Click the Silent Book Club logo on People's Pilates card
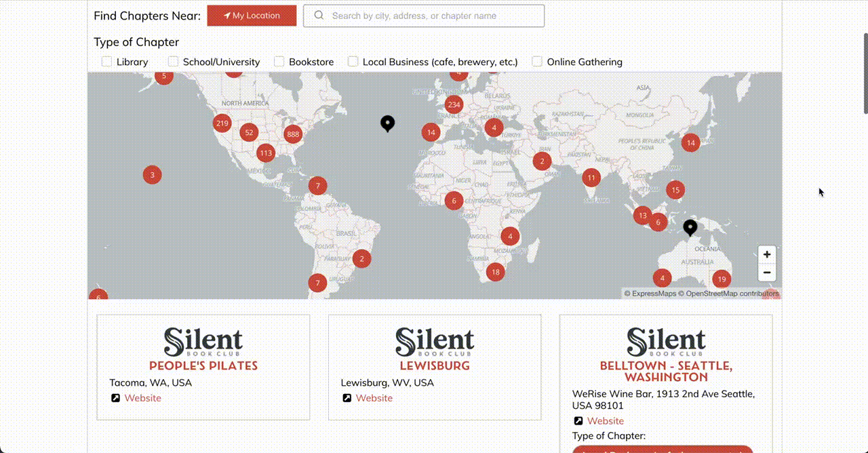The image size is (868, 453). point(203,342)
